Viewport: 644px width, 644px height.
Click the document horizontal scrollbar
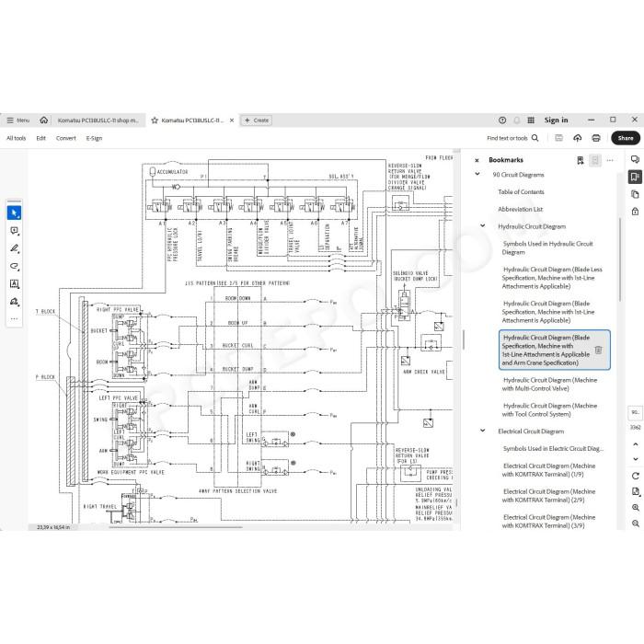coord(176,527)
